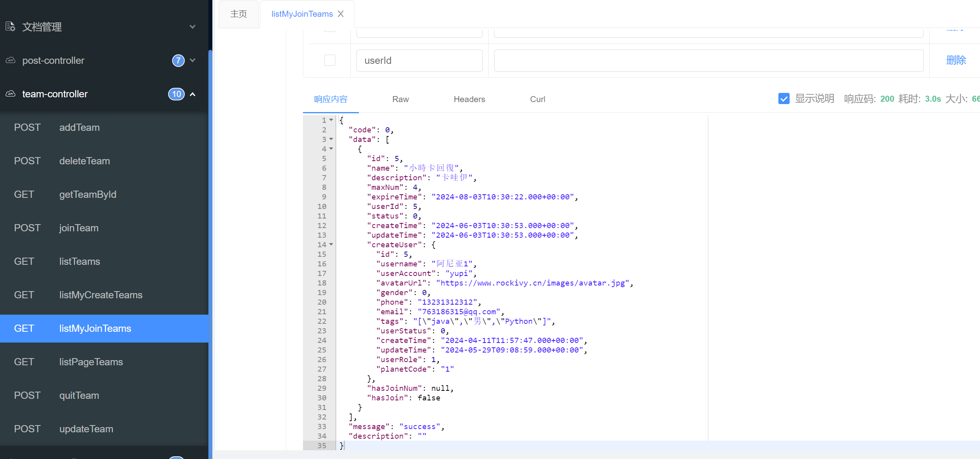The height and width of the screenshot is (459, 980).
Task: Open POST joinTeam endpoint
Action: point(104,228)
